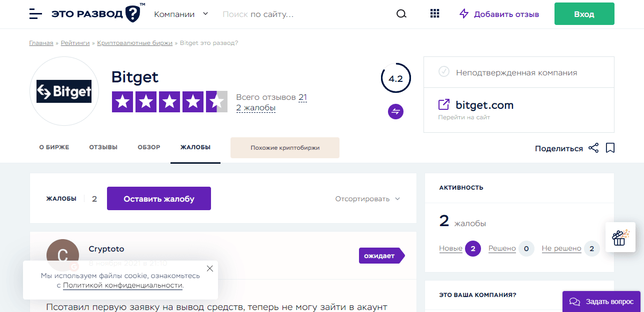
Task: Click the share icon near Поделиться
Action: [x=593, y=148]
